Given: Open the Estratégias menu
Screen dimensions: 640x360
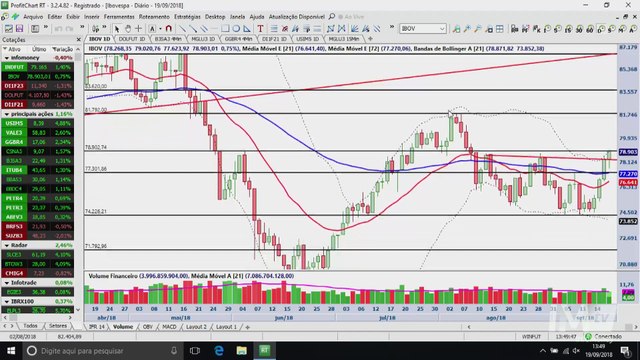Looking at the screenshot, I should (x=187, y=17).
